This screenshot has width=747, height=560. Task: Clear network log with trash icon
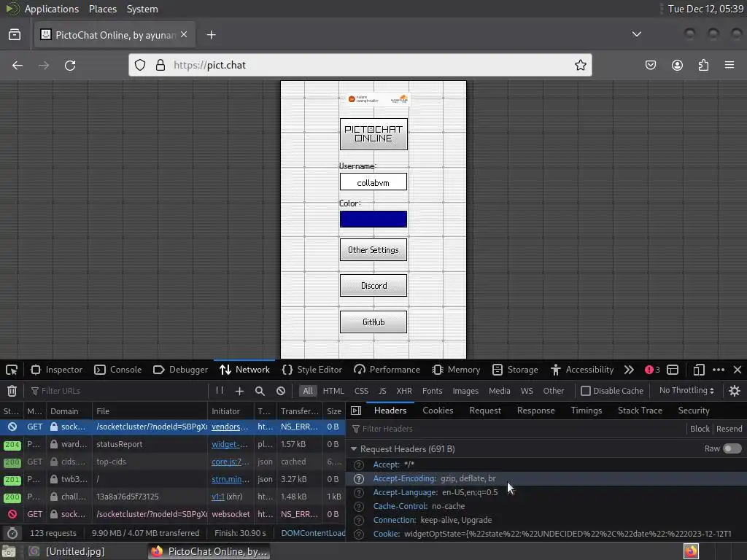[x=12, y=391]
